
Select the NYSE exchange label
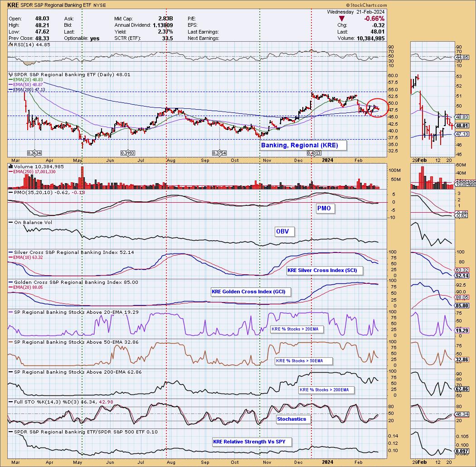point(100,5)
